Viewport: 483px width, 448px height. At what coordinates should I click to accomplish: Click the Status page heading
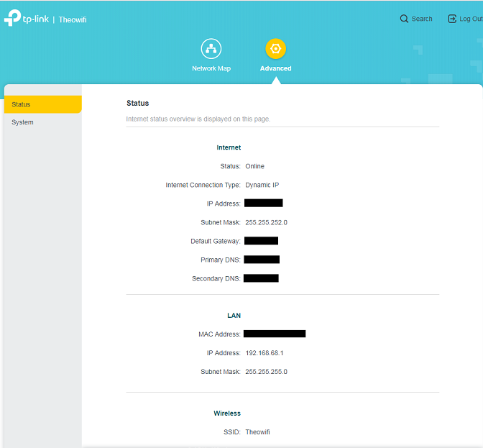tap(138, 104)
